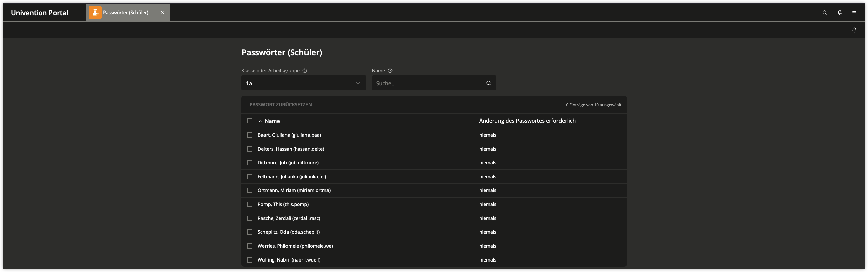This screenshot has width=868, height=272.
Task: Check Wülfing, Nabril row
Action: (x=250, y=260)
